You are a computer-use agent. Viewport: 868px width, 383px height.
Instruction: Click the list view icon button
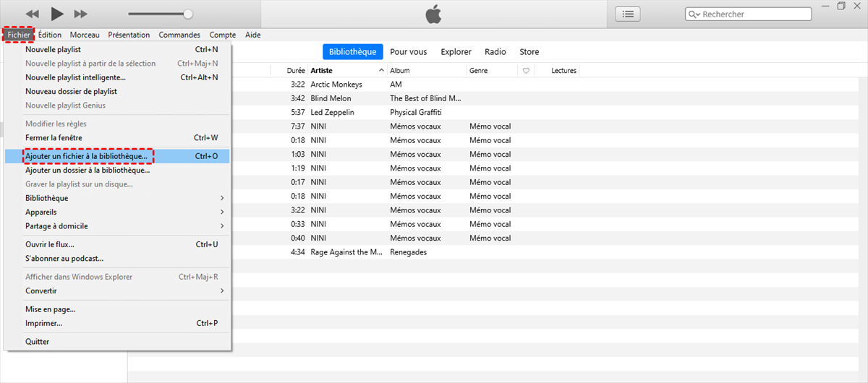(x=627, y=14)
